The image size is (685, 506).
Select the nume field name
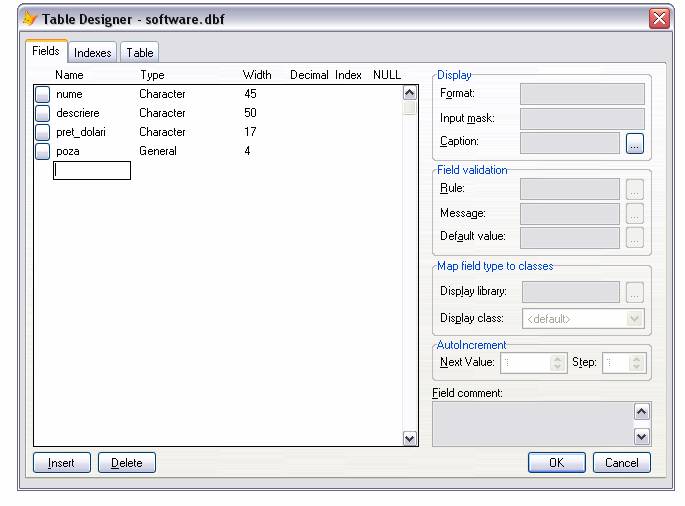click(x=70, y=94)
